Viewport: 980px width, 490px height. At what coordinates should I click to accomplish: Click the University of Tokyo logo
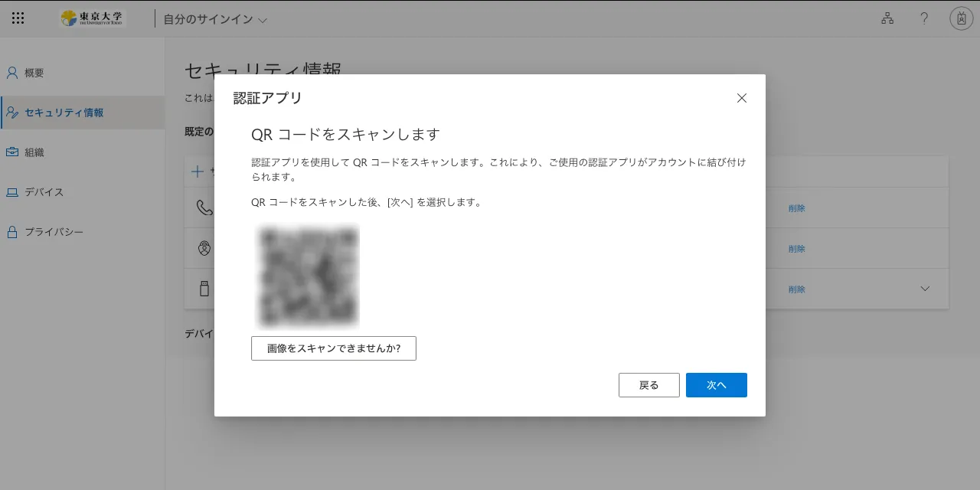(93, 18)
